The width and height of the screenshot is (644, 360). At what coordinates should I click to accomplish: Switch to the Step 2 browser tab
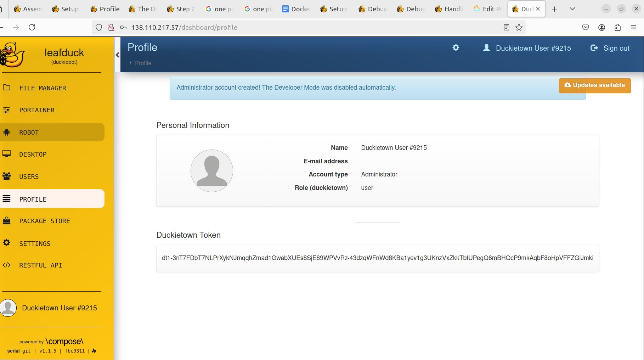point(181,9)
